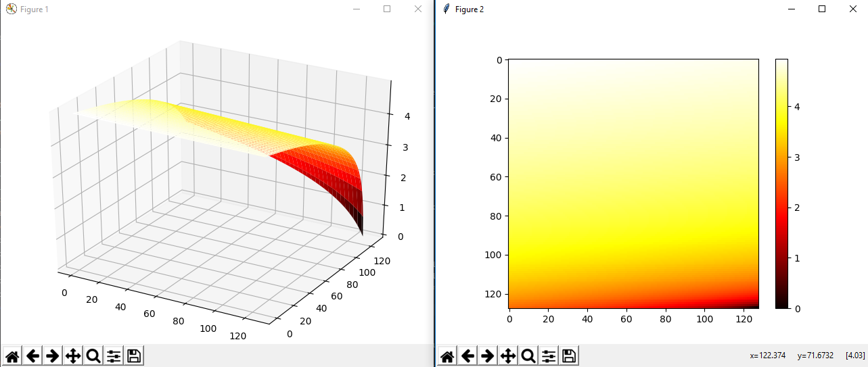Click the colorbar beside the Figure 2 heatmap
Image resolution: width=868 pixels, height=367 pixels.
(781, 183)
